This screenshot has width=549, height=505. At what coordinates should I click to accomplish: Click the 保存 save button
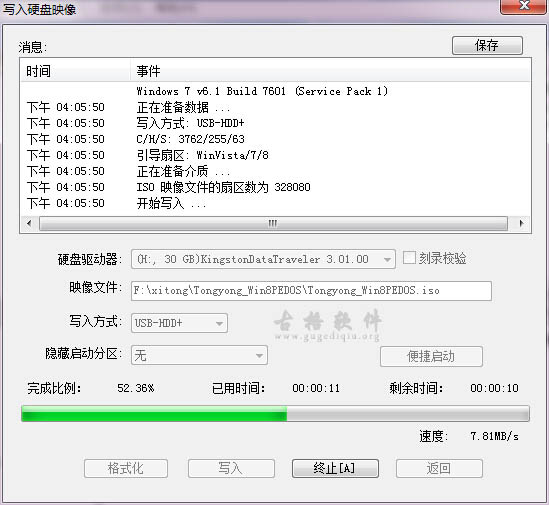pyautogui.click(x=487, y=46)
